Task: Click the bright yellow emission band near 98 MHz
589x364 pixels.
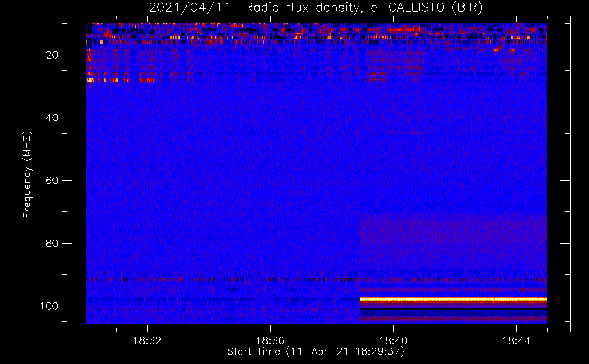Action: click(453, 299)
